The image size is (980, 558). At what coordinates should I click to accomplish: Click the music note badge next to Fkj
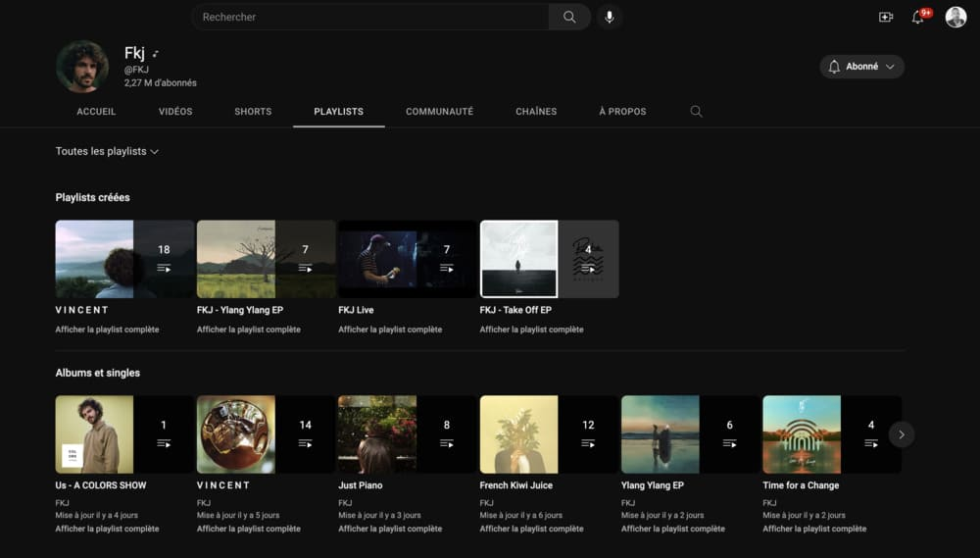pos(156,54)
